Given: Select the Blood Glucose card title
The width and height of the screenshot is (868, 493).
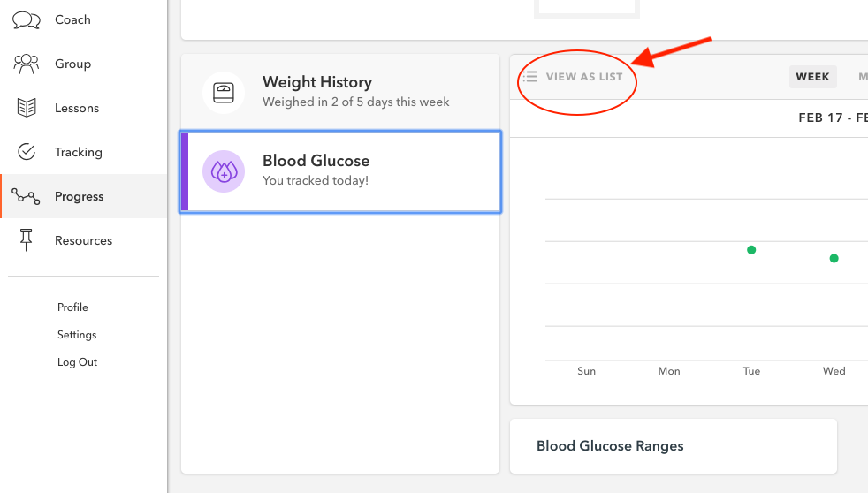Looking at the screenshot, I should point(316,161).
